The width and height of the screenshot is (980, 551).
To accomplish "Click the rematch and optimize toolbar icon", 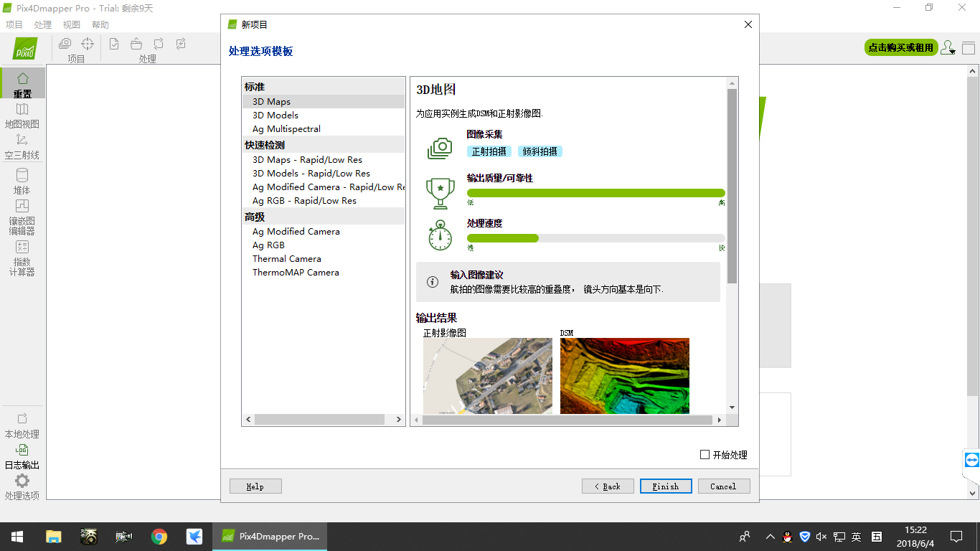I will click(x=181, y=44).
